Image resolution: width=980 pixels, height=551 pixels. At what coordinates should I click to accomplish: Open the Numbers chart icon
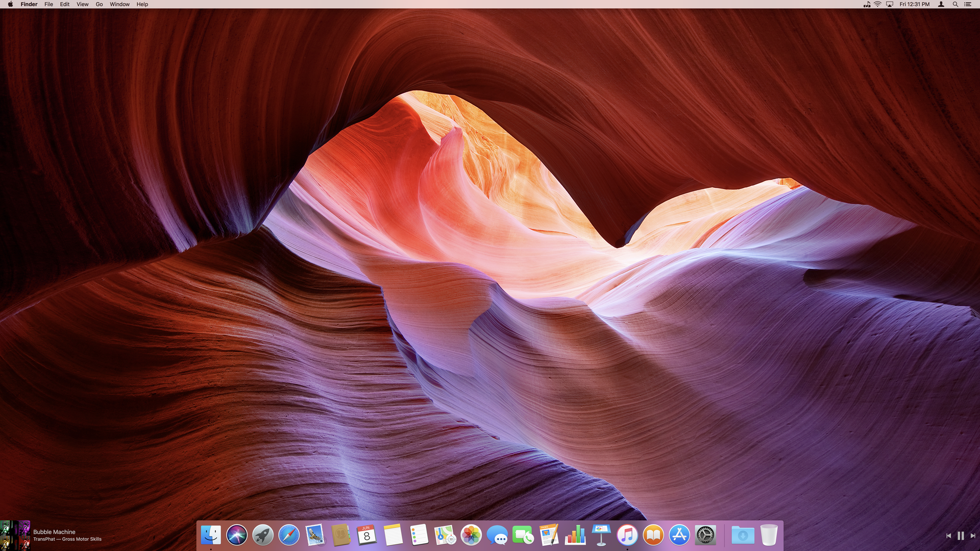pyautogui.click(x=575, y=535)
